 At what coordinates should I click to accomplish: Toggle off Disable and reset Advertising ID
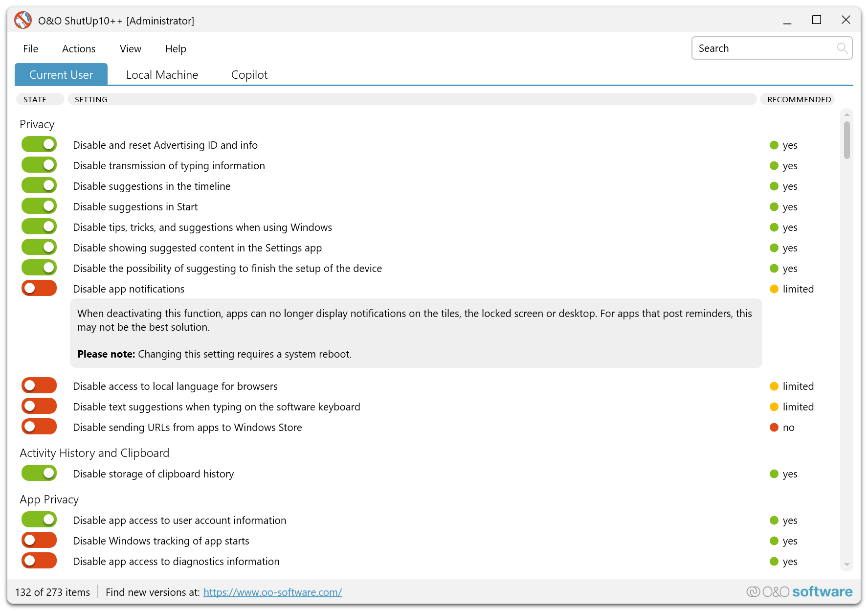39,145
